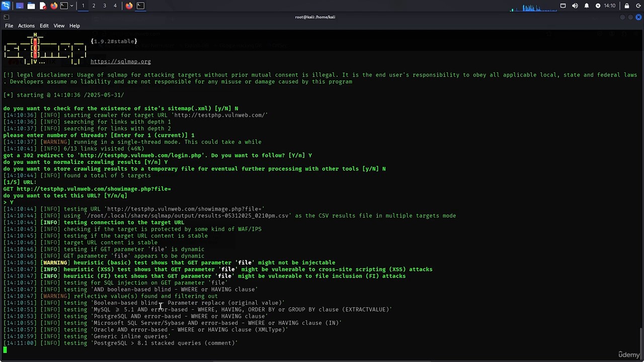Click 'Microsoft SQL Server/Sybase AND error-based' line
Viewport: 644px width, 362px height.
(173, 323)
